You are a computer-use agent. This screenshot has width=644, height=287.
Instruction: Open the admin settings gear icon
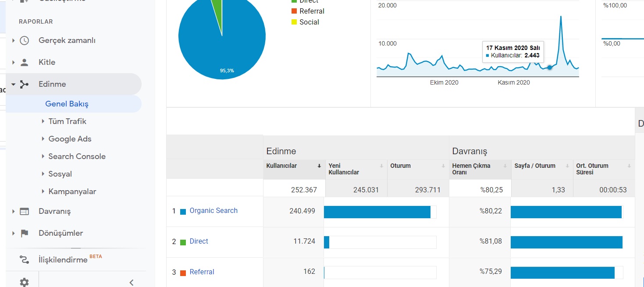pyautogui.click(x=25, y=282)
